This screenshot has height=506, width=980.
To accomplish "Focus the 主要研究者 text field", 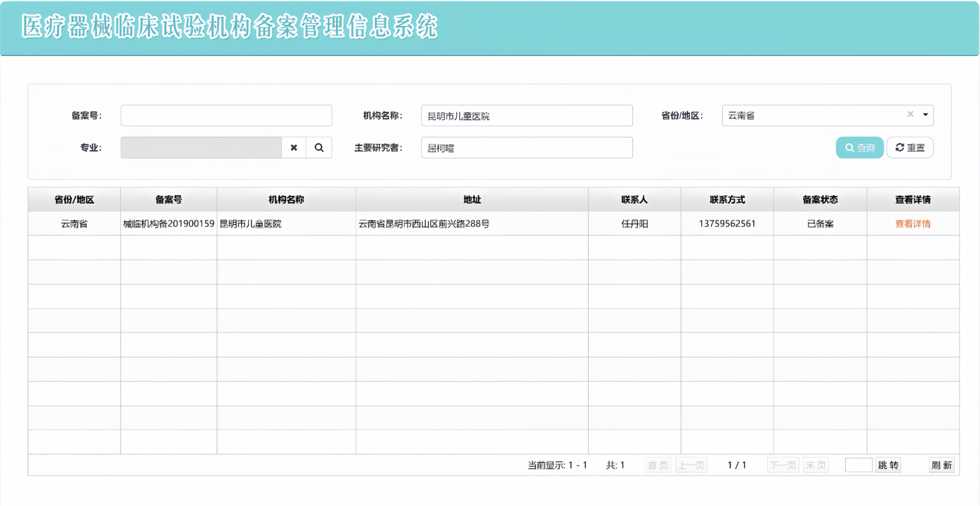I will (527, 147).
